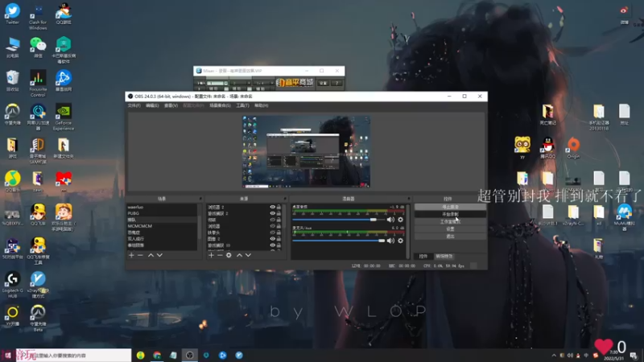The width and height of the screenshot is (644, 362).
Task: Open the QQ游戏 desktop icon
Action: pyautogui.click(x=64, y=14)
